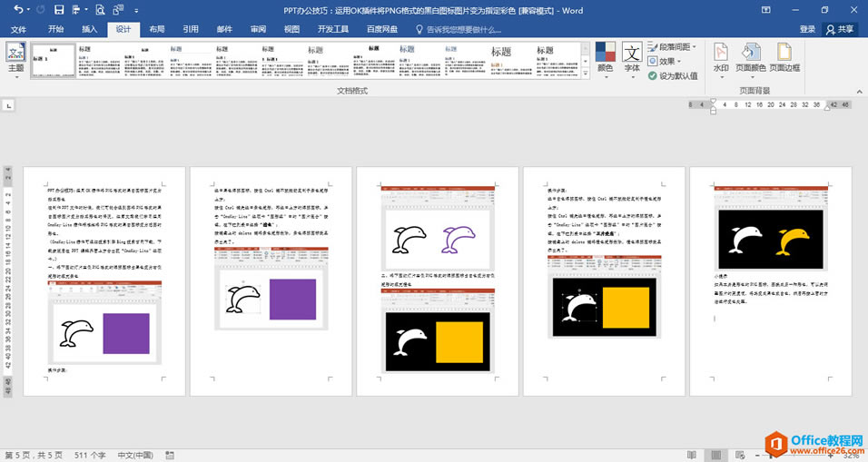Collapse the ribbon with the chevron
Screen dimensions: 868x462
[x=859, y=92]
